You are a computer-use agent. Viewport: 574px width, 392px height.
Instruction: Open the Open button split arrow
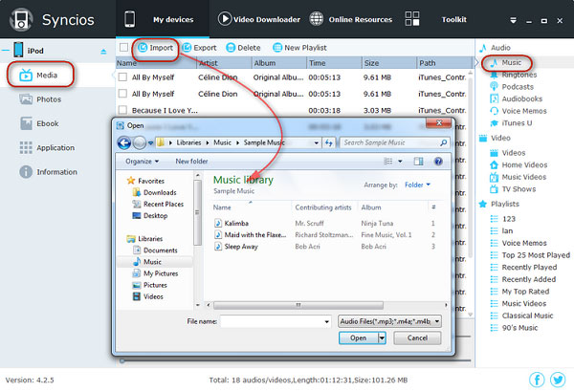[x=382, y=338]
